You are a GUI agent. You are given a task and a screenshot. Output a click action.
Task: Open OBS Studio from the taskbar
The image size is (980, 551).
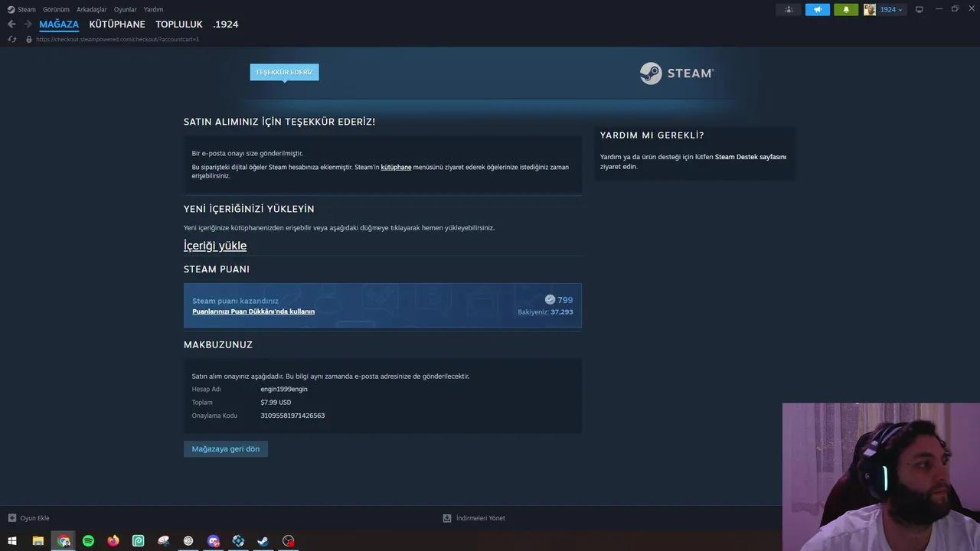[288, 541]
